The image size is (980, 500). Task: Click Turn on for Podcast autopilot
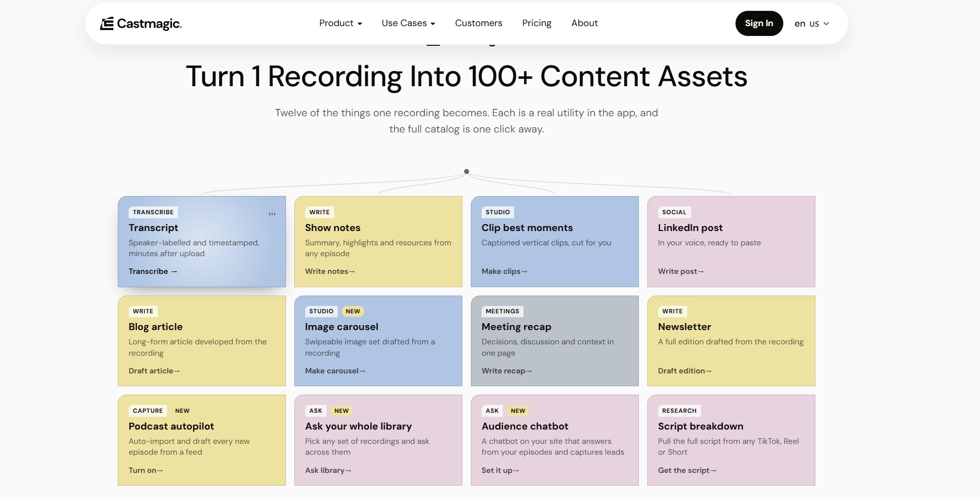[x=146, y=470]
